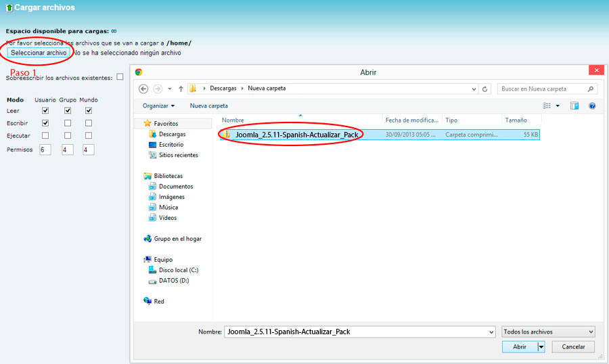This screenshot has height=364, width=609.
Task: Toggle the preview pane icon
Action: [x=574, y=106]
